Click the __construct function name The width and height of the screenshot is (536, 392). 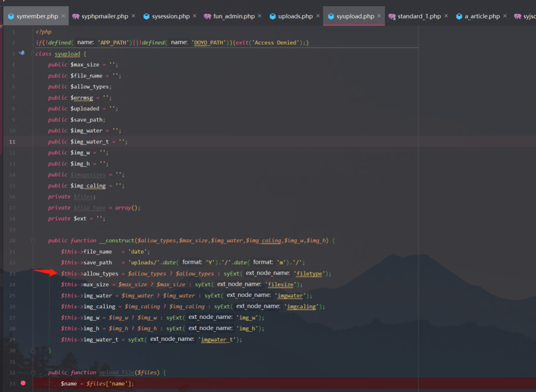[117, 241]
